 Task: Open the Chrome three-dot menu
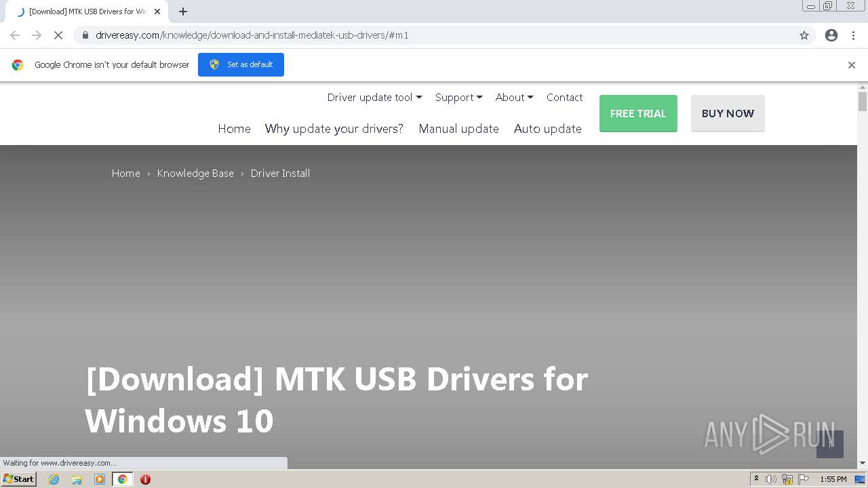(x=853, y=35)
